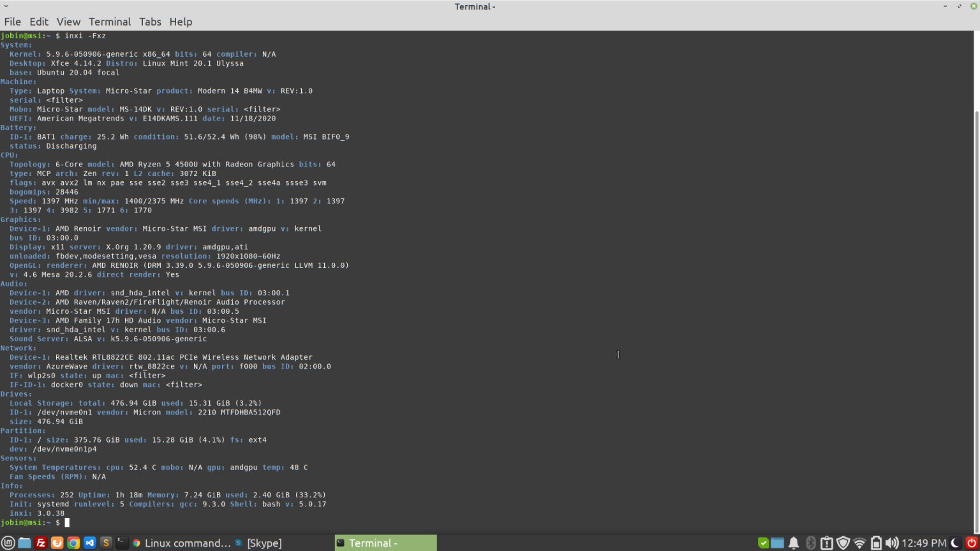
Task: Launch FileZilla from the taskbar
Action: coord(40,543)
